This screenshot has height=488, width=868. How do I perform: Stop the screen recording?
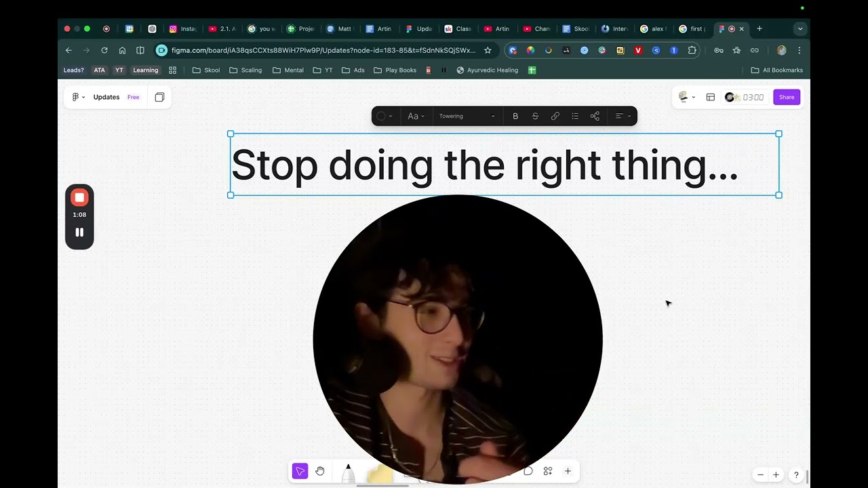[x=79, y=197]
